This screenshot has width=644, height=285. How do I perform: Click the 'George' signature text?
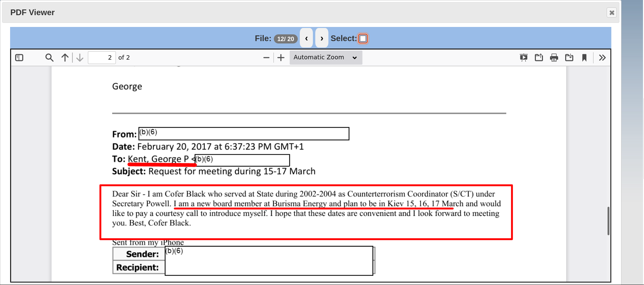[127, 87]
